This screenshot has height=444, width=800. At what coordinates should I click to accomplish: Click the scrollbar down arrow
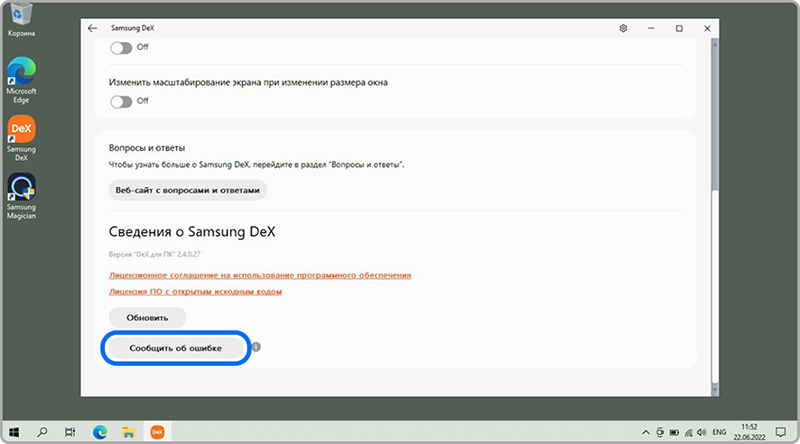point(715,390)
